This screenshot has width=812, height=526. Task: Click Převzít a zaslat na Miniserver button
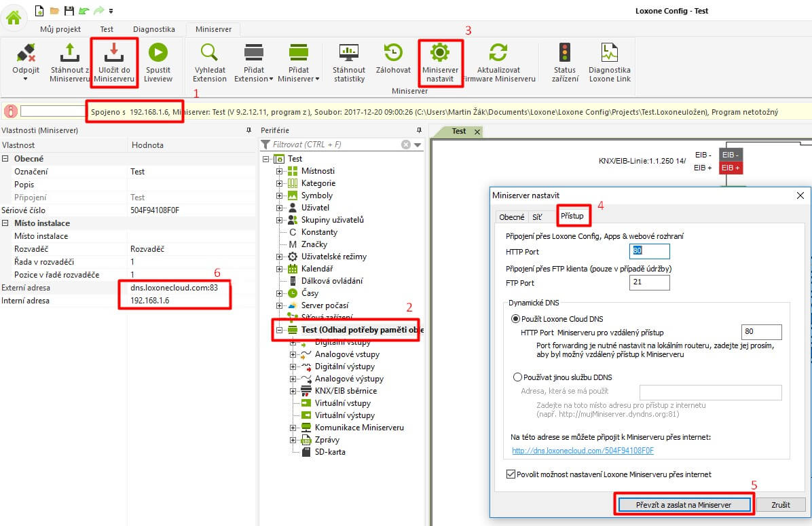coord(684,505)
